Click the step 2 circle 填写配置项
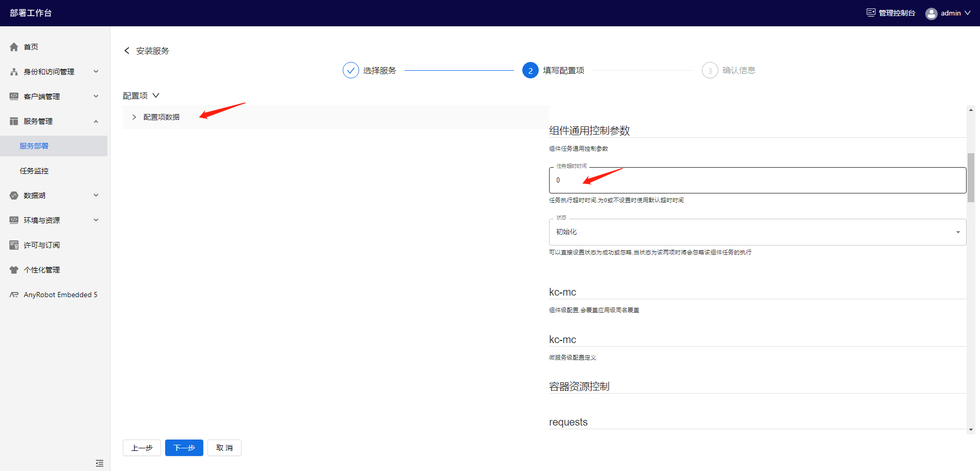This screenshot has height=471, width=980. pyautogui.click(x=531, y=70)
